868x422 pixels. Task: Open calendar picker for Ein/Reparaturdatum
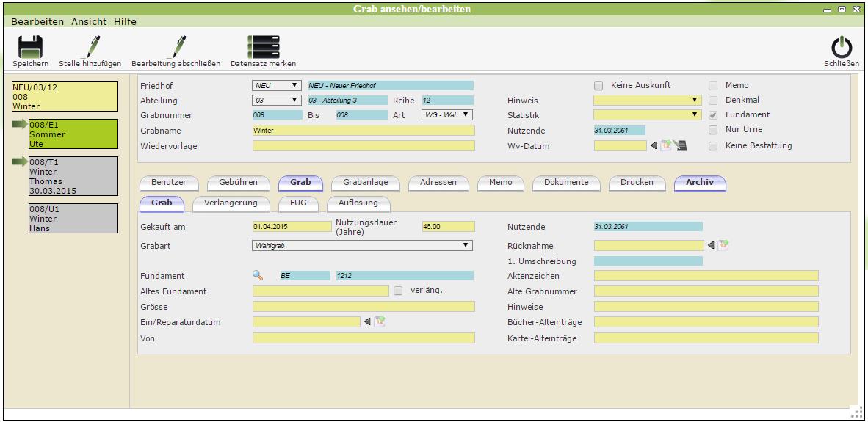pos(380,321)
